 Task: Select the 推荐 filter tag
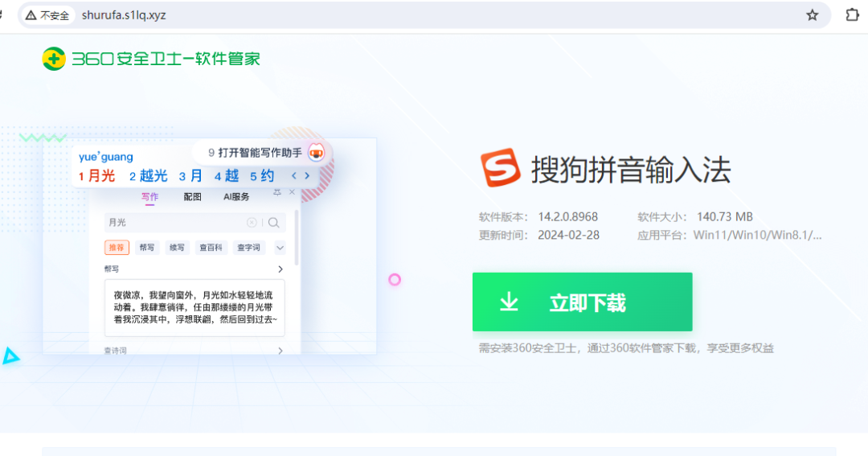(x=117, y=248)
